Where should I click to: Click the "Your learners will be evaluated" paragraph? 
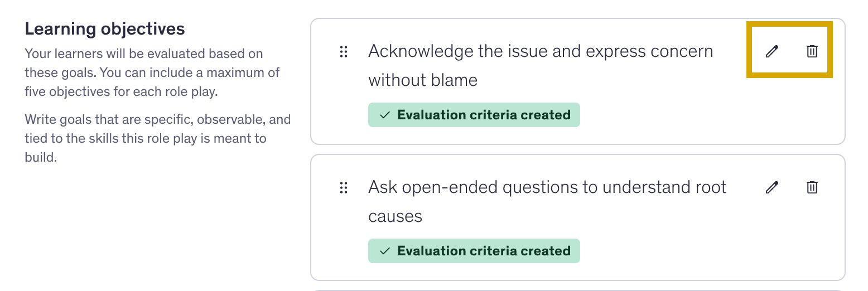152,73
